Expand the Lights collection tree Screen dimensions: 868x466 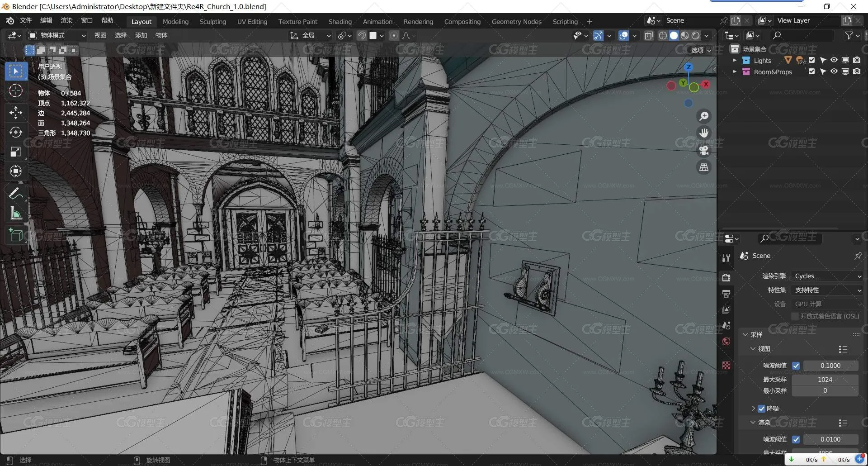point(735,60)
